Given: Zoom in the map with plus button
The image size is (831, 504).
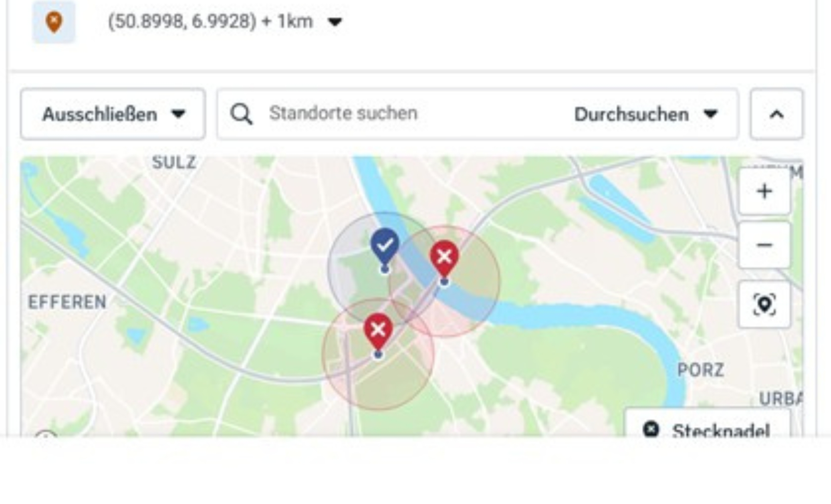Looking at the screenshot, I should [764, 192].
